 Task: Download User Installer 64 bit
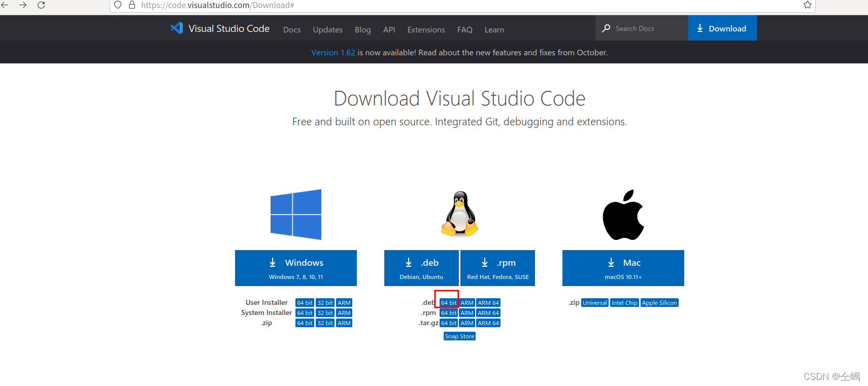point(305,303)
